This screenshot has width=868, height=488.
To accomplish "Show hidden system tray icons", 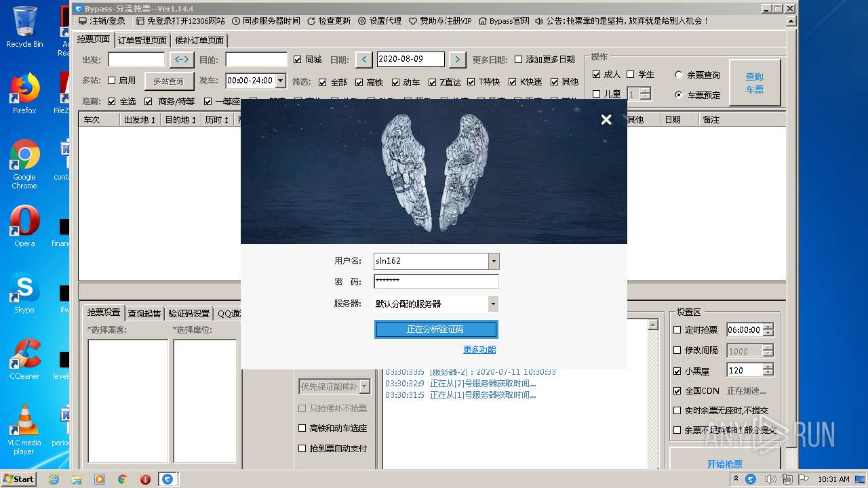I will pyautogui.click(x=736, y=479).
